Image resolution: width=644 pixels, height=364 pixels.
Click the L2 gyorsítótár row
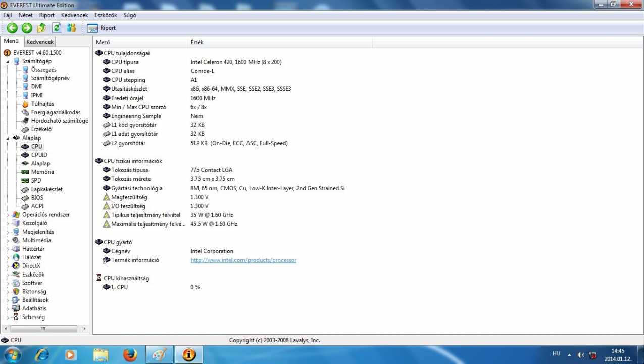point(195,143)
